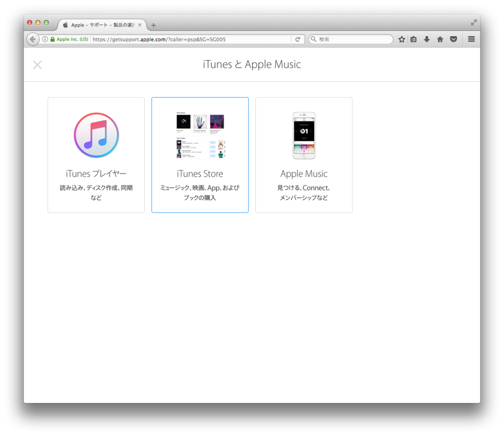Viewport: 504px width, 436px height.
Task: Click the 検索 search box
Action: pos(351,39)
